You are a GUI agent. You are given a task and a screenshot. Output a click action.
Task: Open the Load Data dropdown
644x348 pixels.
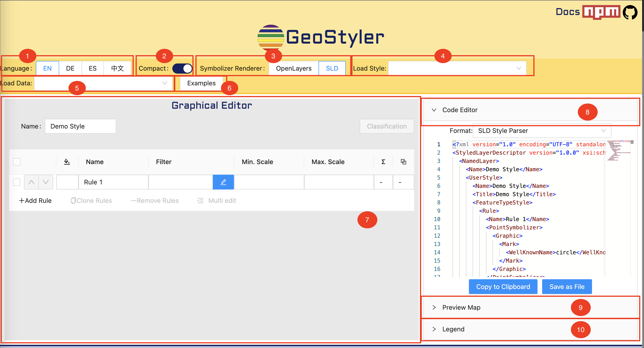[103, 83]
